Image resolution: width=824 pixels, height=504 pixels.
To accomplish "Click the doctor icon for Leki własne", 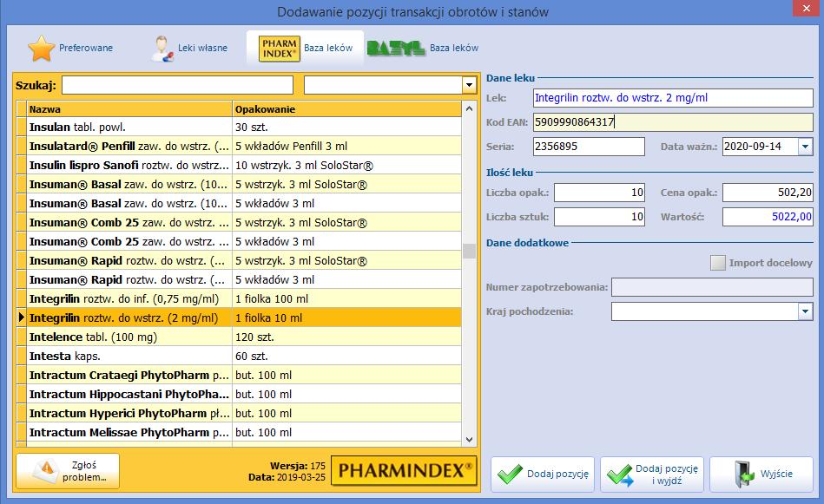I will pos(162,49).
